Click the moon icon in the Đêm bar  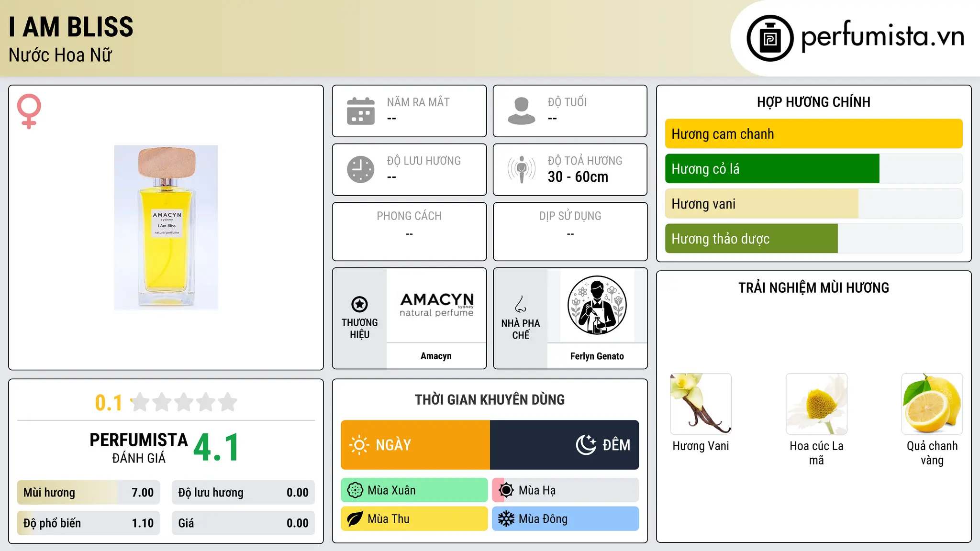(x=586, y=445)
